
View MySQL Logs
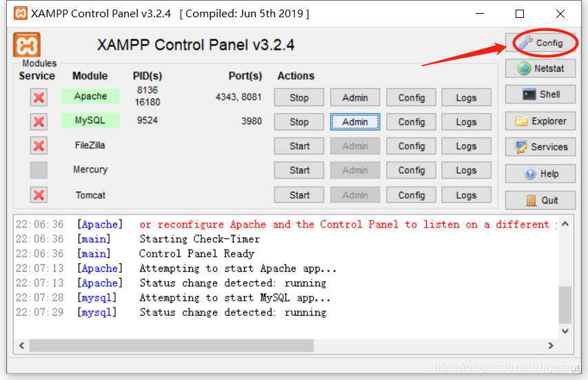(x=466, y=121)
